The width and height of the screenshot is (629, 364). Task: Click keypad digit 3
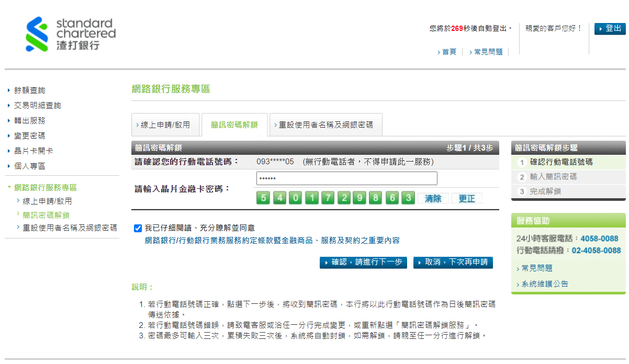(408, 198)
